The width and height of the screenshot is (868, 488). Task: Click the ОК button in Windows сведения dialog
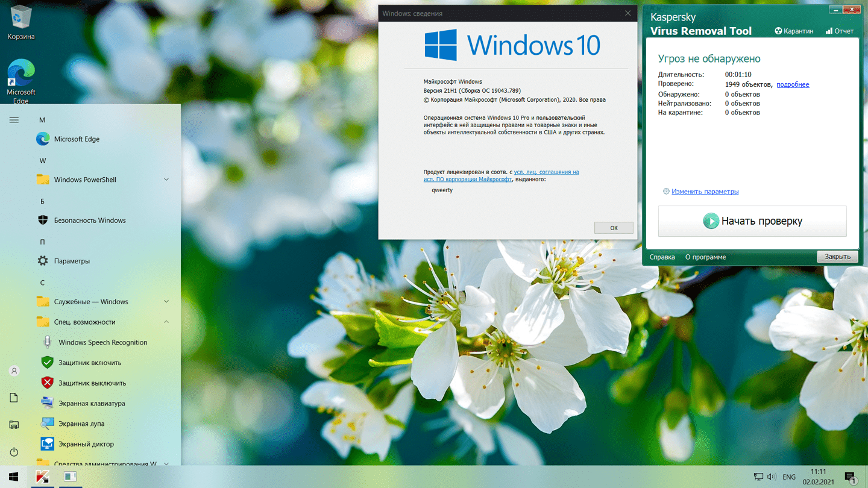(614, 228)
